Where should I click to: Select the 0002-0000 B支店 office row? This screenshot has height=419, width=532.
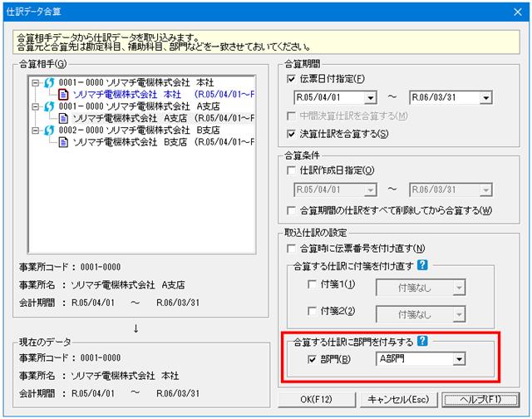point(139,131)
